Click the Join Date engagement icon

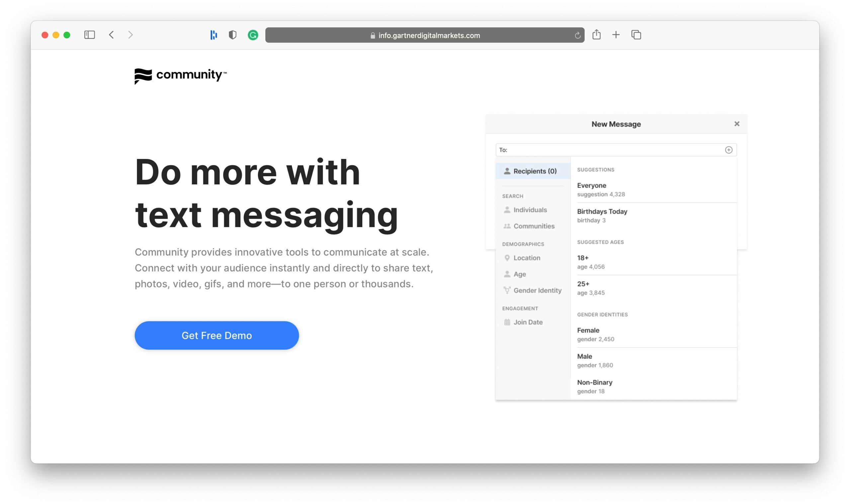[507, 322]
